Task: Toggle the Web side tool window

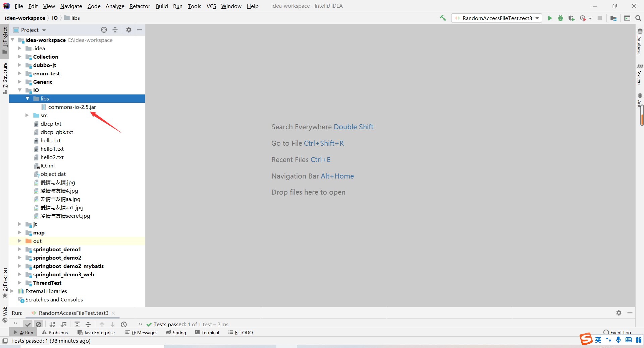Action: click(x=5, y=315)
